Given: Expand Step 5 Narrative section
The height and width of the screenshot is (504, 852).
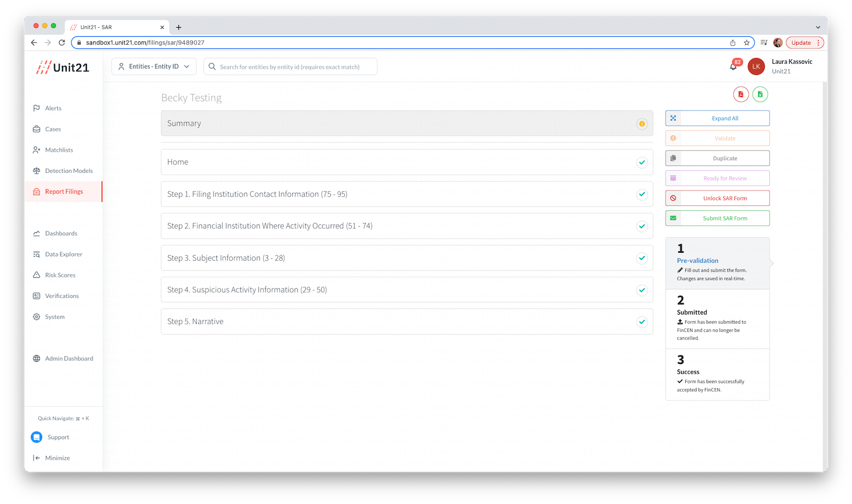Looking at the screenshot, I should click(x=407, y=322).
